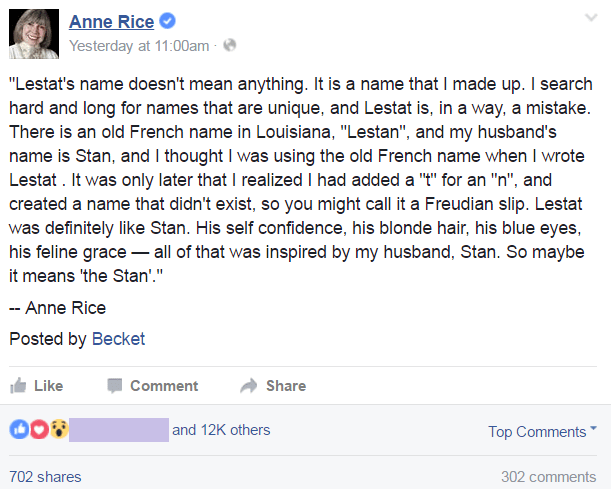Click the globe public-audience icon
This screenshot has width=611, height=496.
tap(229, 46)
